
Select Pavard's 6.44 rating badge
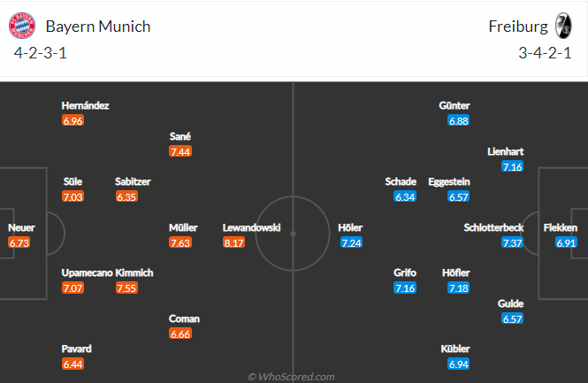click(73, 364)
